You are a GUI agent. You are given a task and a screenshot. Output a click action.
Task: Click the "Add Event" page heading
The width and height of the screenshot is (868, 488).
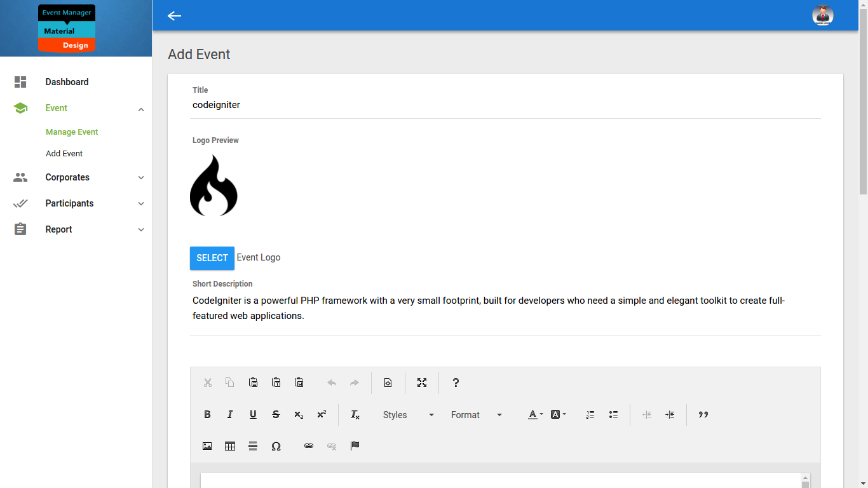coord(199,55)
